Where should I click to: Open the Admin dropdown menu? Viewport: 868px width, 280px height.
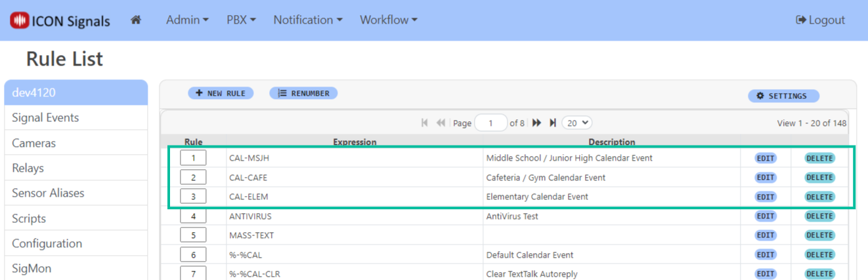187,20
